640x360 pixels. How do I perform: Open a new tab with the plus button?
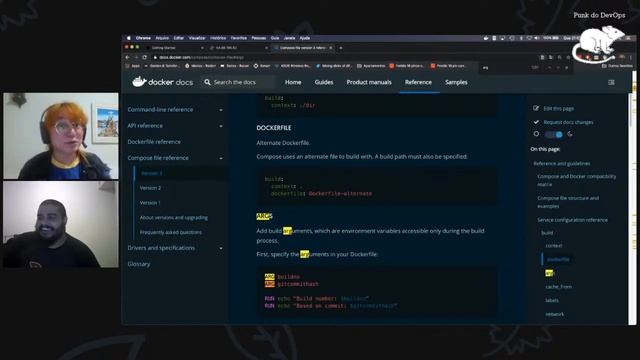click(341, 48)
